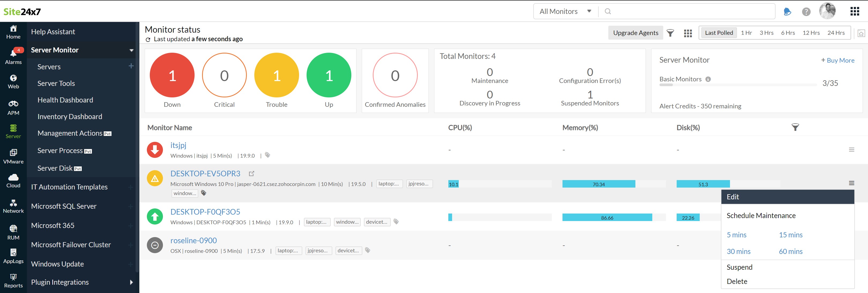Viewport: 868px width, 293px height.
Task: Select the Last Polled time toggle
Action: tap(718, 33)
